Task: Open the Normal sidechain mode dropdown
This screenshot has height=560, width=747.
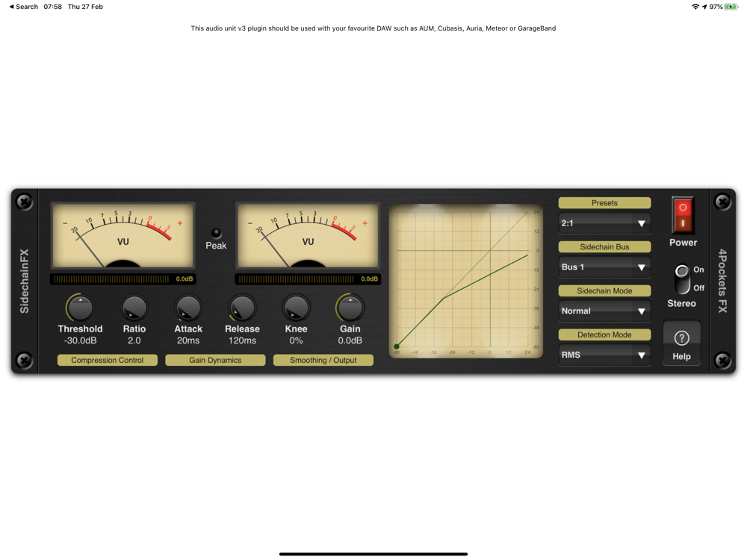Action: click(604, 311)
